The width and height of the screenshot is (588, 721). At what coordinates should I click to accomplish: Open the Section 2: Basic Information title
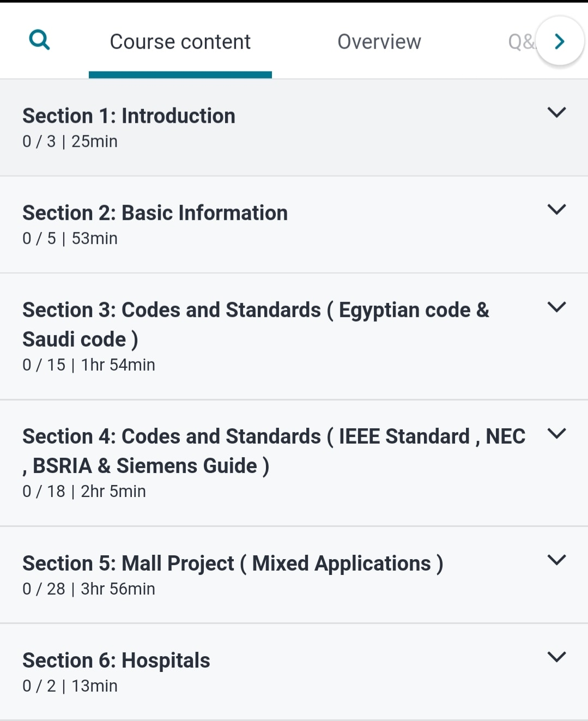[x=155, y=213]
